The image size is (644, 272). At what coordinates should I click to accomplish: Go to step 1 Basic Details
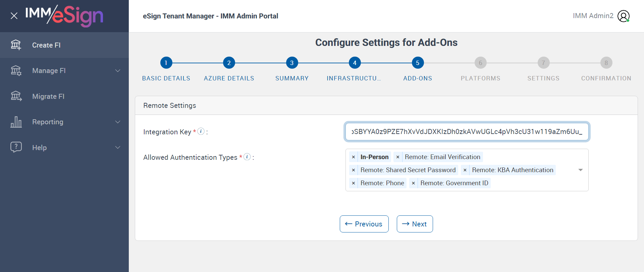pos(166,63)
